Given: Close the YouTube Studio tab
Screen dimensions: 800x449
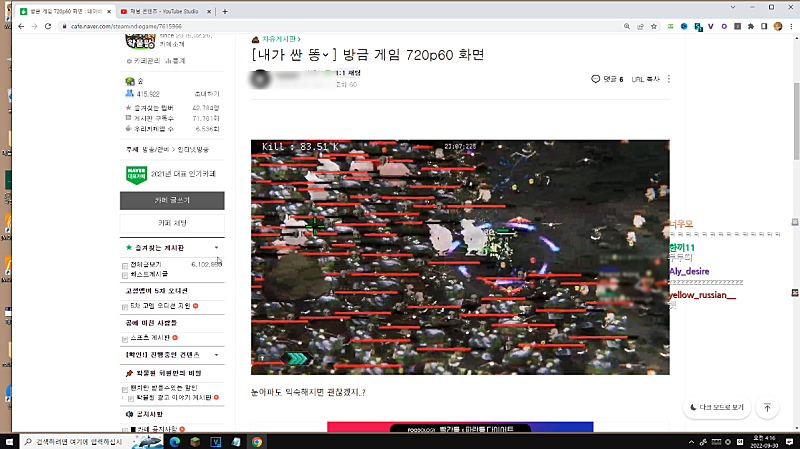Looking at the screenshot, I should coord(209,11).
